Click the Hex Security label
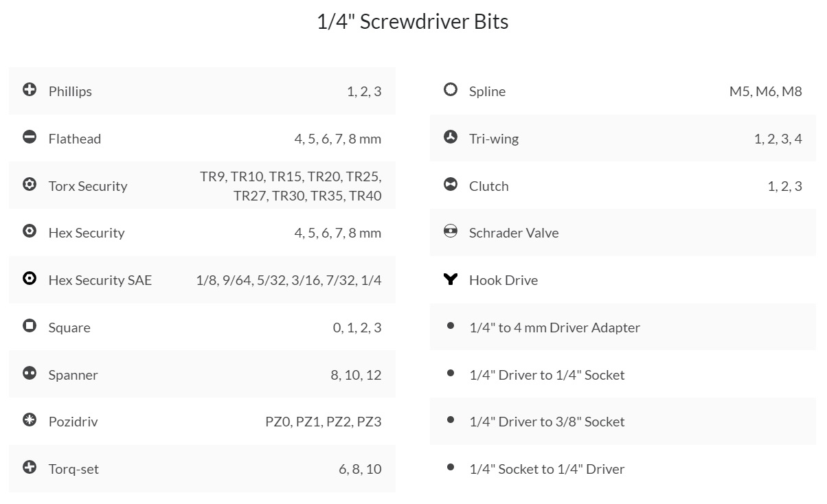Image resolution: width=827 pixels, height=504 pixels. 87,233
